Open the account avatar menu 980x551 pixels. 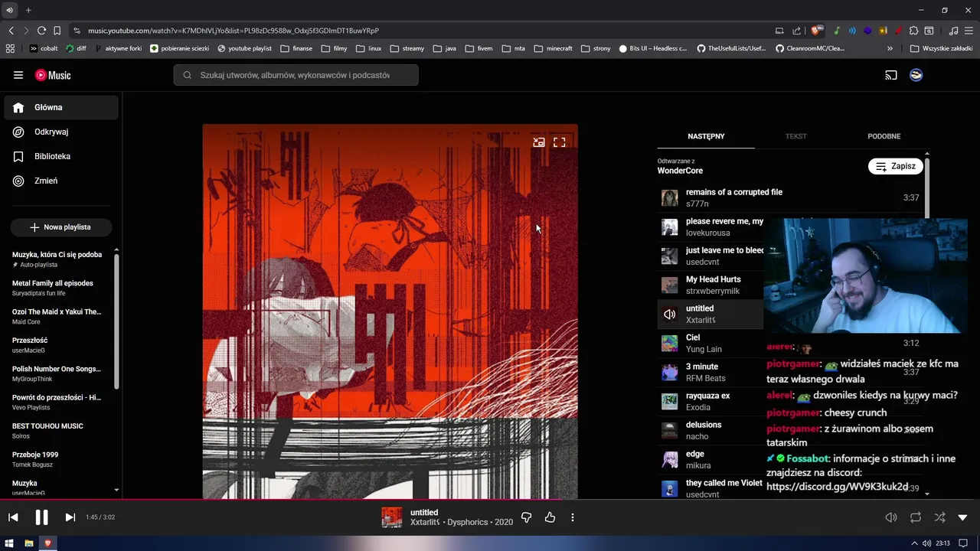click(x=916, y=75)
